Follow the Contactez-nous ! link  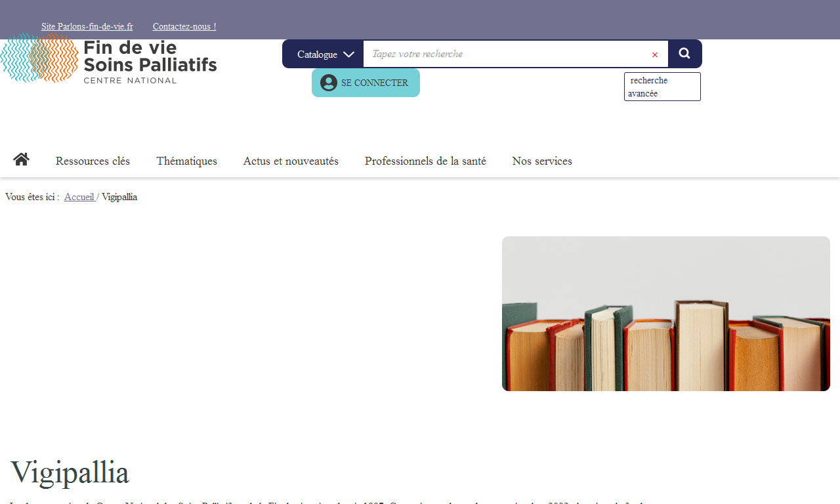(x=184, y=26)
